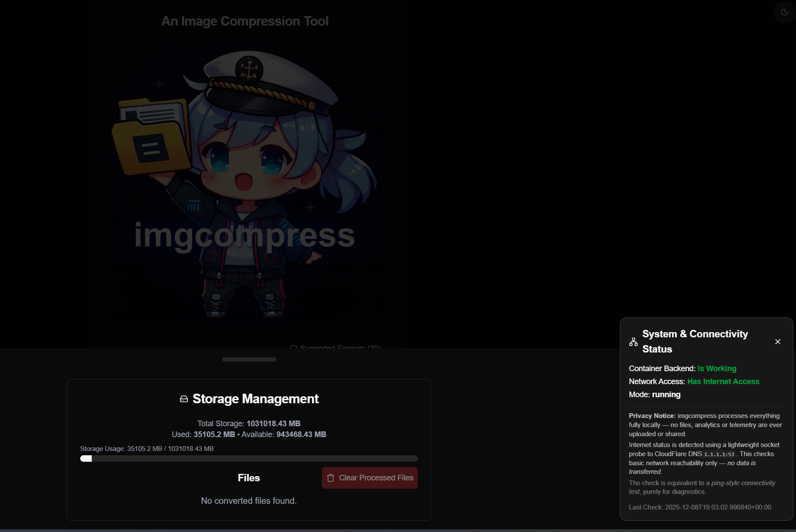Select the 1.1.1.1:53 DNS address code
This screenshot has width=796, height=532.
719,454
